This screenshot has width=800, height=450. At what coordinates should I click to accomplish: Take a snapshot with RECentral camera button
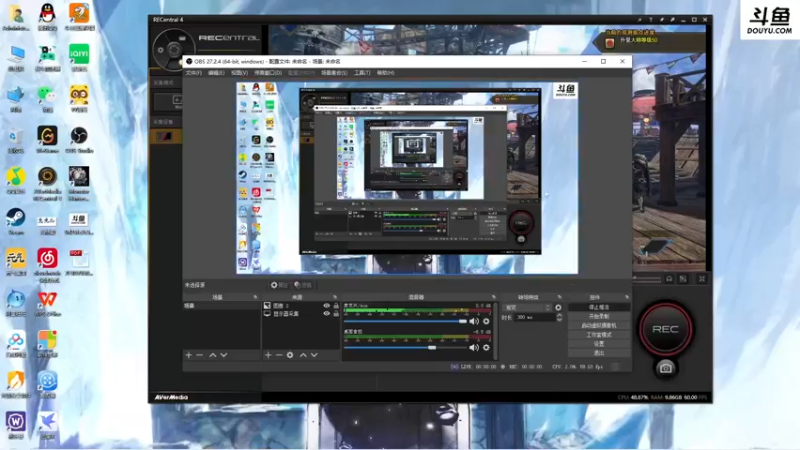coord(665,368)
